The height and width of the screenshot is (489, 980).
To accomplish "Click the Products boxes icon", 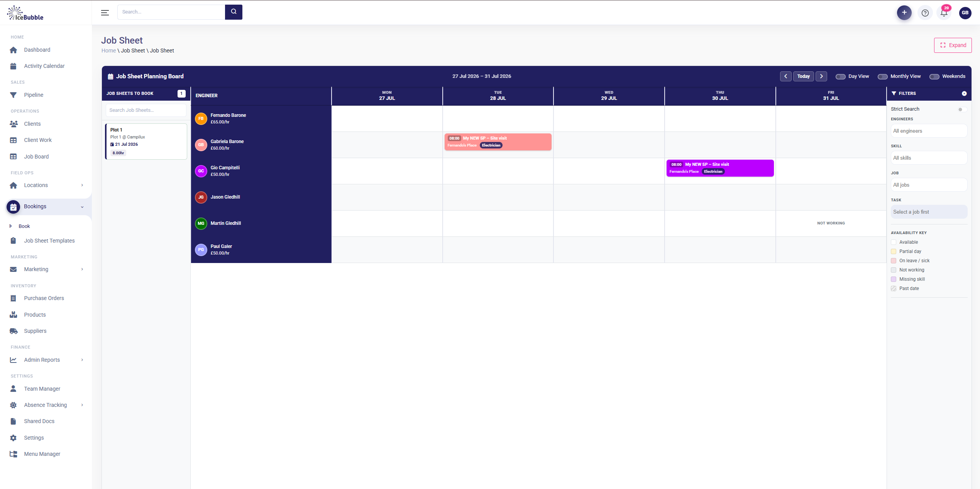I will (14, 315).
